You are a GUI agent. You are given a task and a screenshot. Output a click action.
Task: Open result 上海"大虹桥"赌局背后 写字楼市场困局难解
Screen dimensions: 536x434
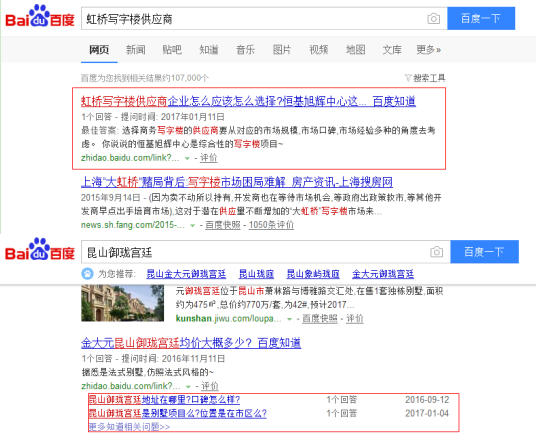237,182
